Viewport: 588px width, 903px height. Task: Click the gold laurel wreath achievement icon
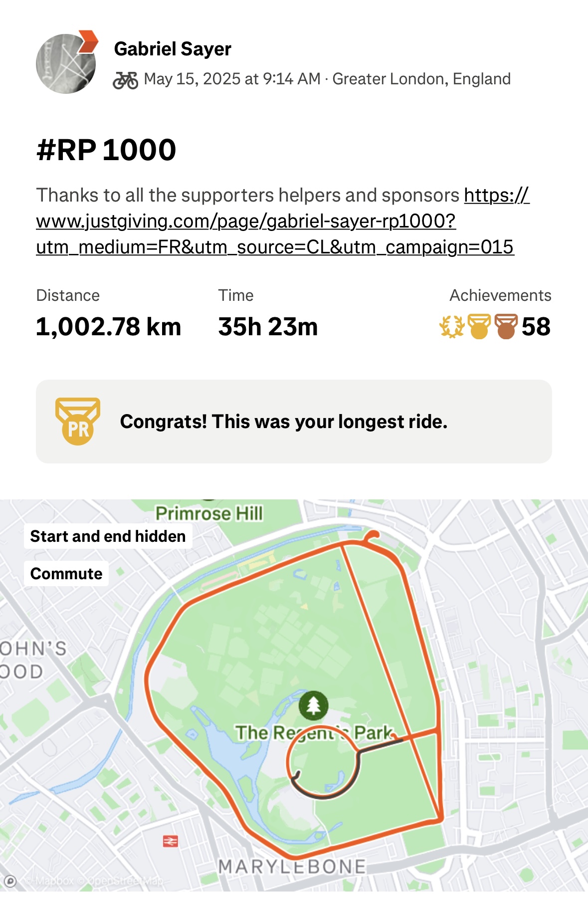click(451, 327)
